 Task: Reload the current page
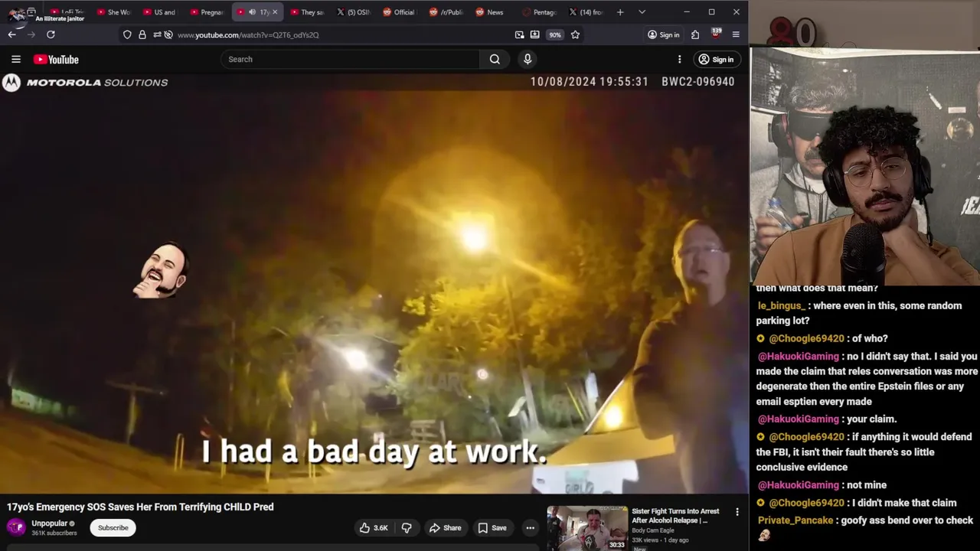(x=51, y=34)
